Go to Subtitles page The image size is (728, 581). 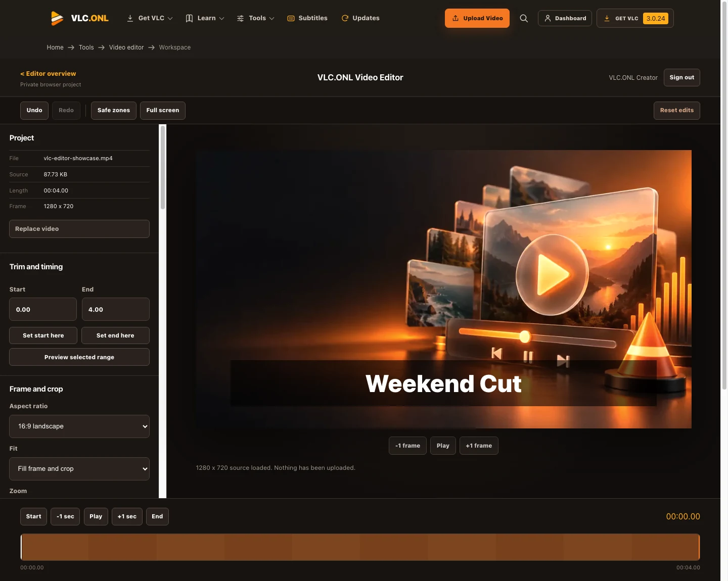307,18
